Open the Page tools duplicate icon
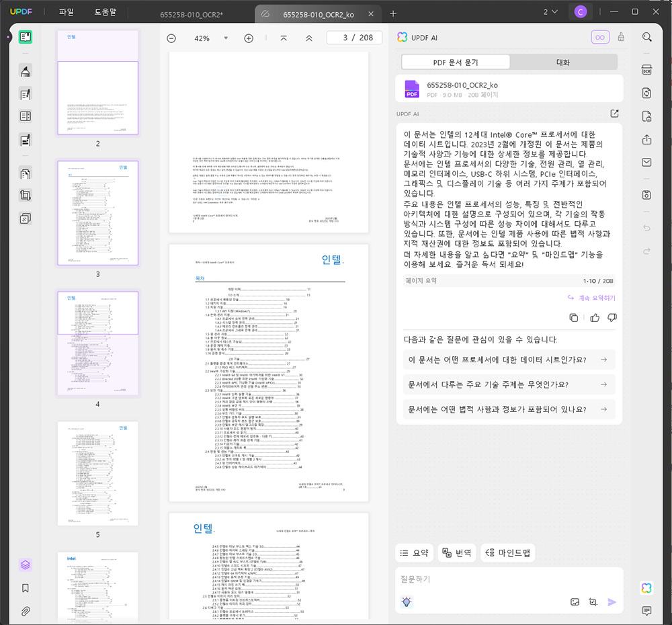Viewport: 672px width, 625px height. coord(26,218)
